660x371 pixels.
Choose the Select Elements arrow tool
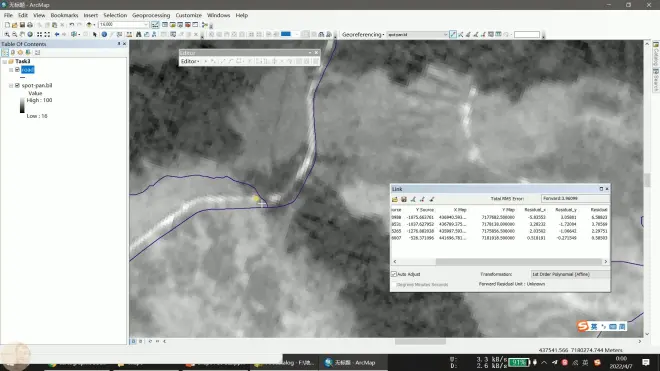(x=95, y=35)
